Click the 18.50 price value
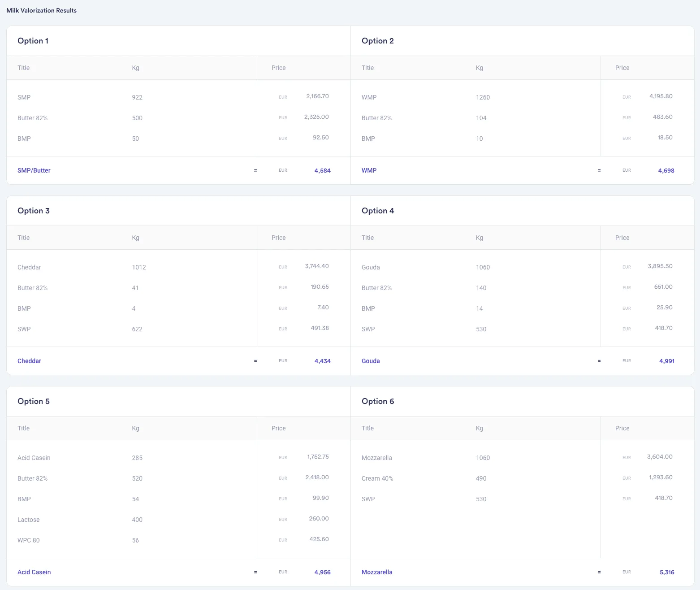The height and width of the screenshot is (590, 700). [x=665, y=138]
